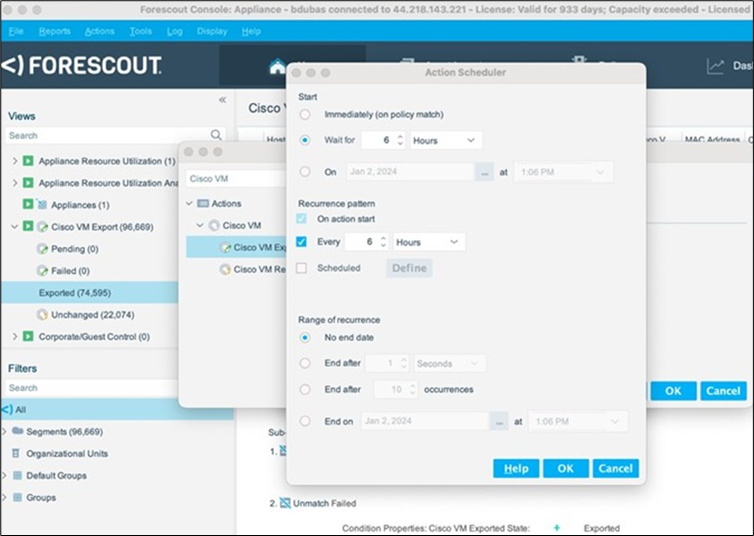Open the Display menu
Screen dimensions: 754x536
tap(212, 31)
